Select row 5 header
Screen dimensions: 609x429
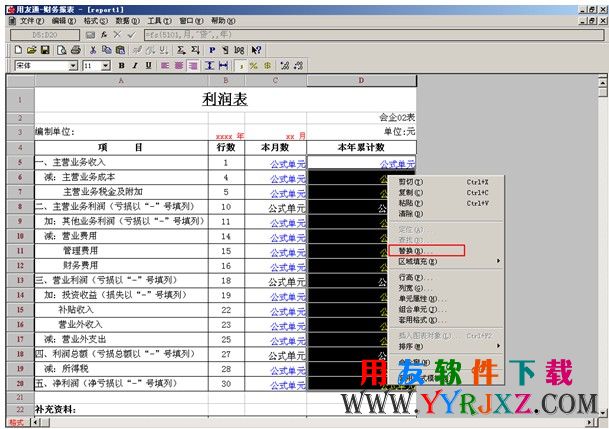[20, 162]
